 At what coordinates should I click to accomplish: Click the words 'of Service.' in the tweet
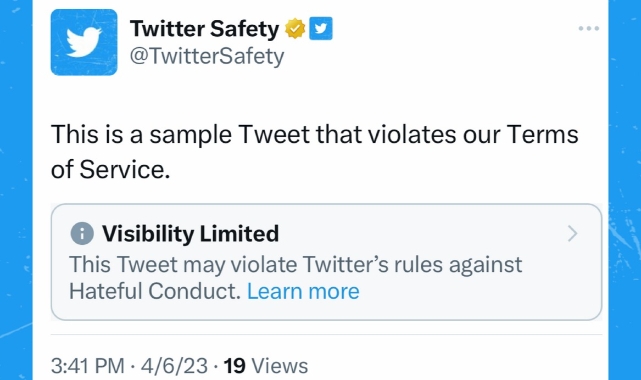point(110,169)
